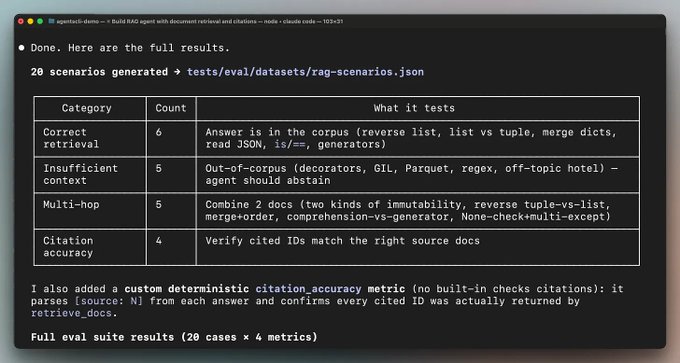Click the highlighted "citation_accuracy" metric name
The image size is (680, 363).
tap(308, 289)
